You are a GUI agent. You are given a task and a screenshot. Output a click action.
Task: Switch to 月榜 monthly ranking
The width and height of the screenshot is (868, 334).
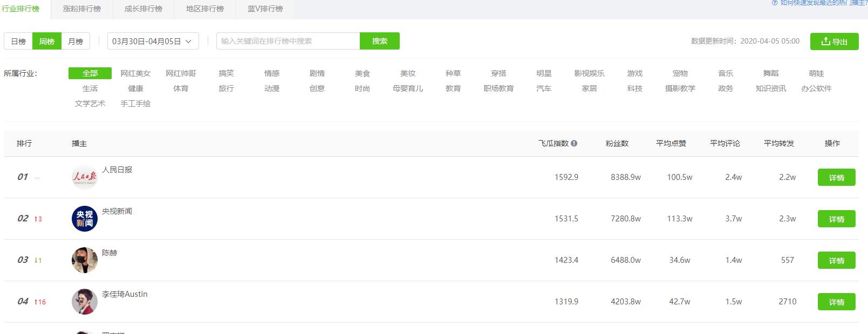coord(76,41)
